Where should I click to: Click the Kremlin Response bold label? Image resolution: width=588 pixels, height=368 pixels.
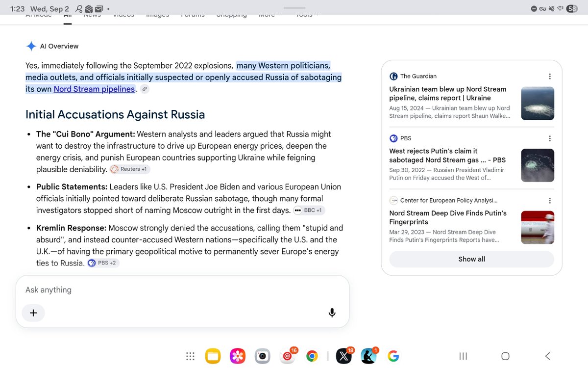tap(72, 228)
